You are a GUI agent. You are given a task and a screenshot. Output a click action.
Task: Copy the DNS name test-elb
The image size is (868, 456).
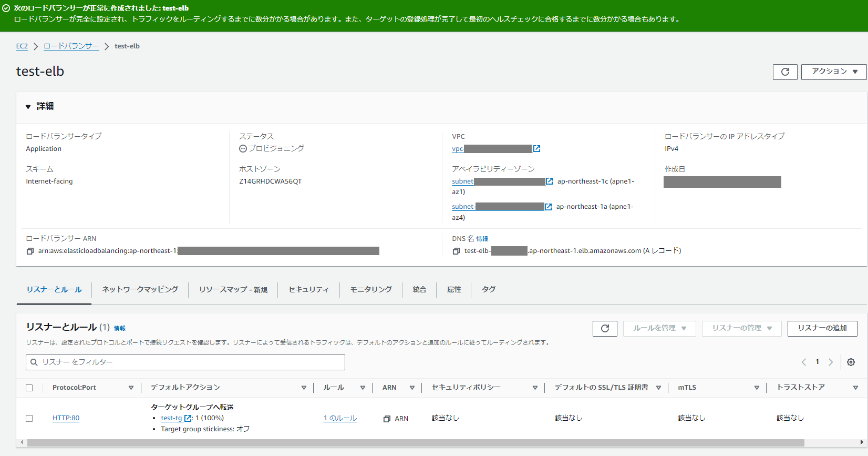click(456, 251)
